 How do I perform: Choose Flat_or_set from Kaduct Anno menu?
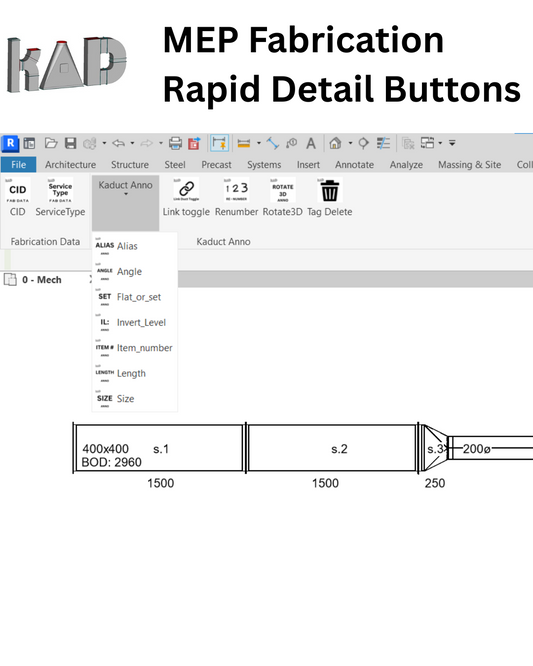(x=134, y=297)
